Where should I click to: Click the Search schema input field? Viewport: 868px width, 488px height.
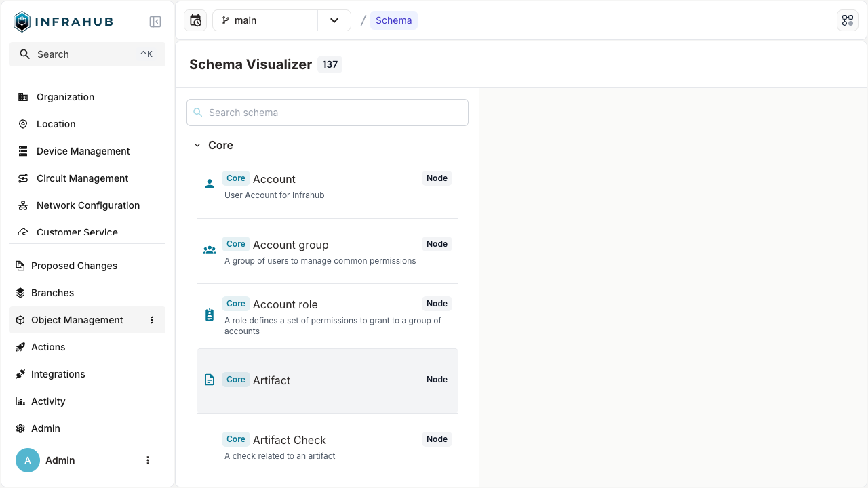[x=328, y=112]
